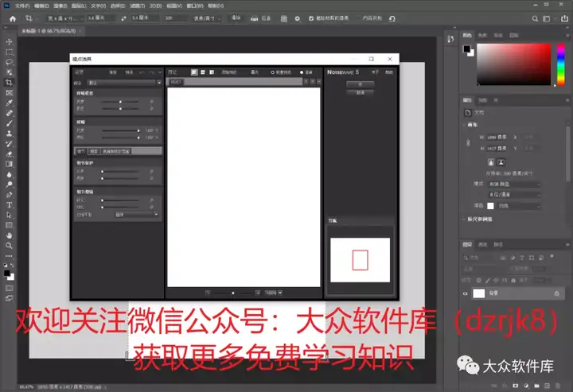The image size is (573, 392).
Task: Click the swap width and height arrows
Action: (x=123, y=18)
